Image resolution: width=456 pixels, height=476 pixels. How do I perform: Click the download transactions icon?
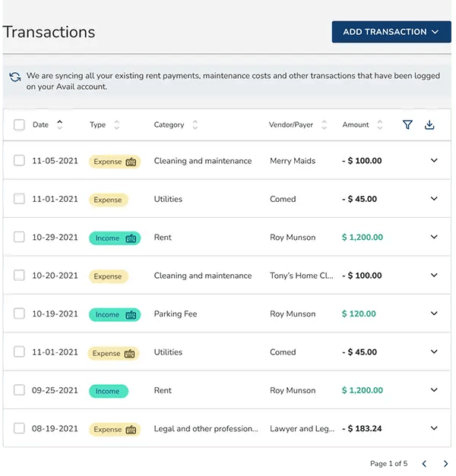(429, 125)
